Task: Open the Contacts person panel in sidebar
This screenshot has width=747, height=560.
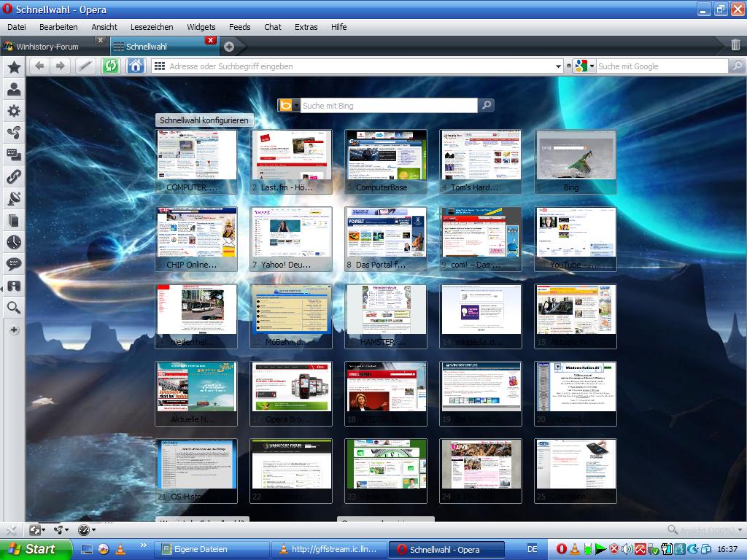Action: coord(13,89)
